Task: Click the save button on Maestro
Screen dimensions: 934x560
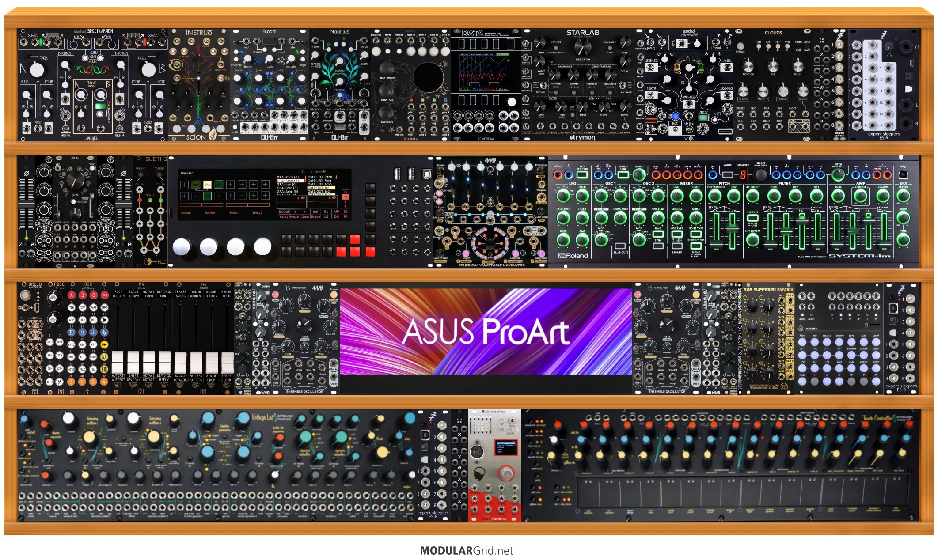Action: click(x=851, y=342)
